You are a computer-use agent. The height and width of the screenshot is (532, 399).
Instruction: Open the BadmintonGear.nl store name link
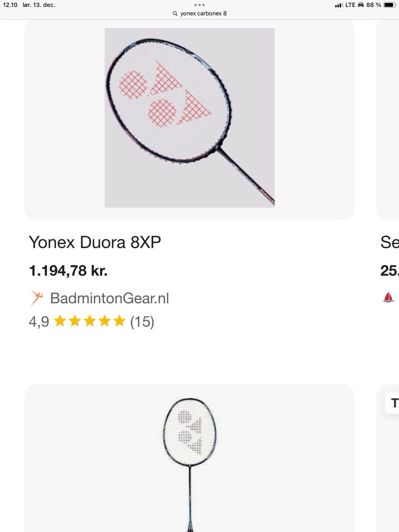[109, 298]
